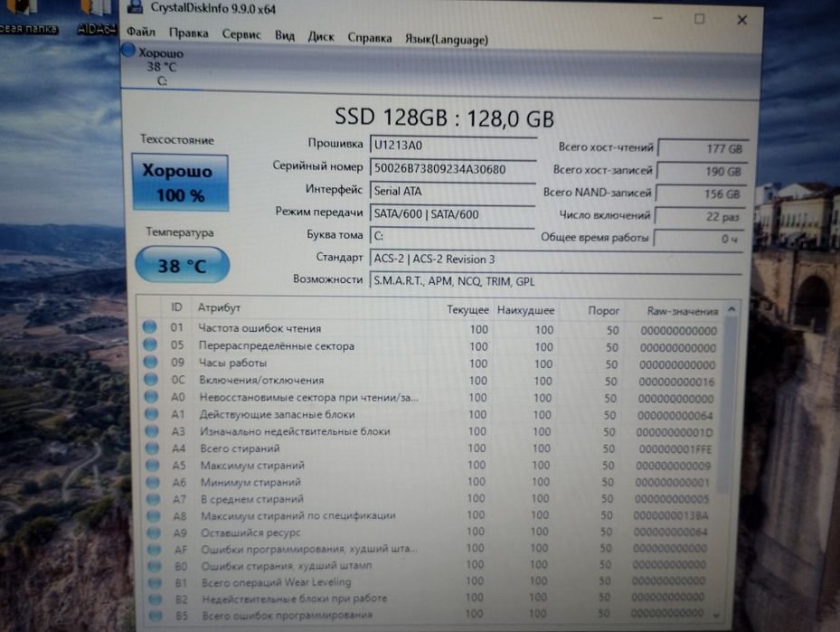Click the CrystalDiskInfo title bar icon
Viewport: 840px width, 632px height.
pos(135,7)
